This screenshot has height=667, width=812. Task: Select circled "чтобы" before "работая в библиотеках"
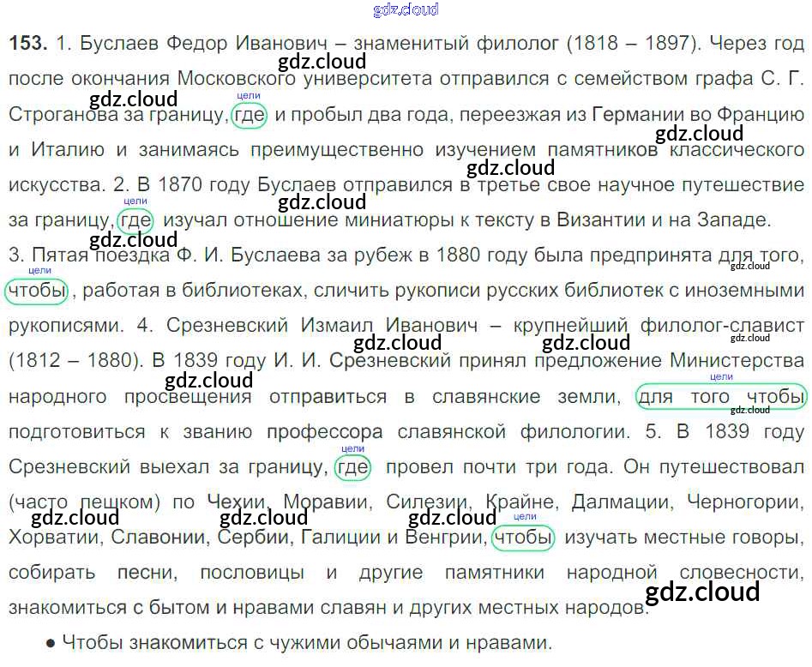coord(37,291)
